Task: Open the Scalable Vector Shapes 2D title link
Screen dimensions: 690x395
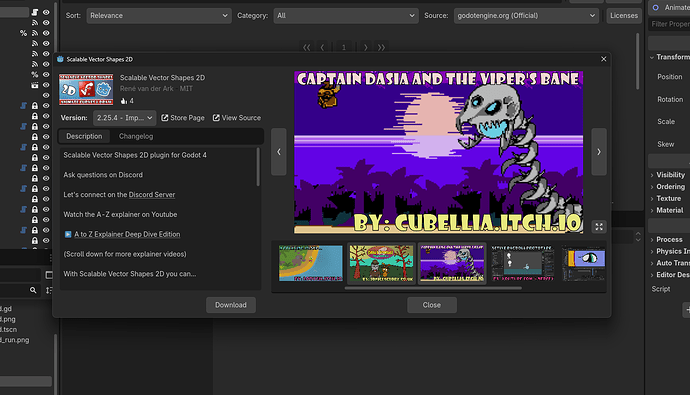Action: [162, 77]
